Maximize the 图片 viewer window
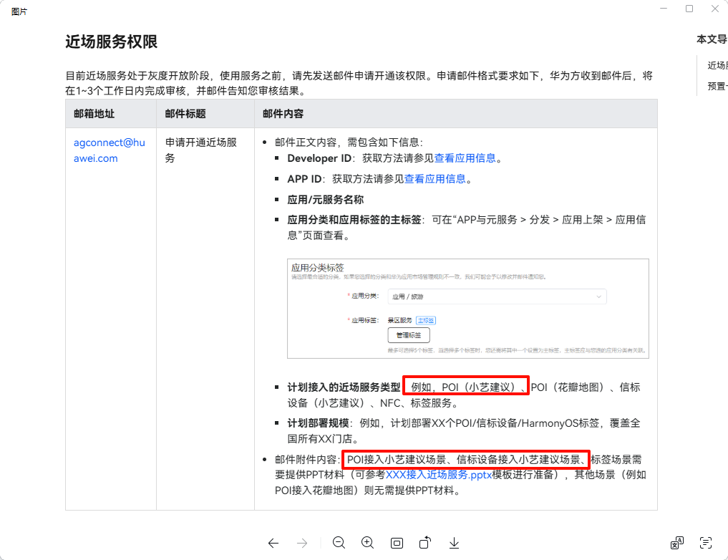 689,9
